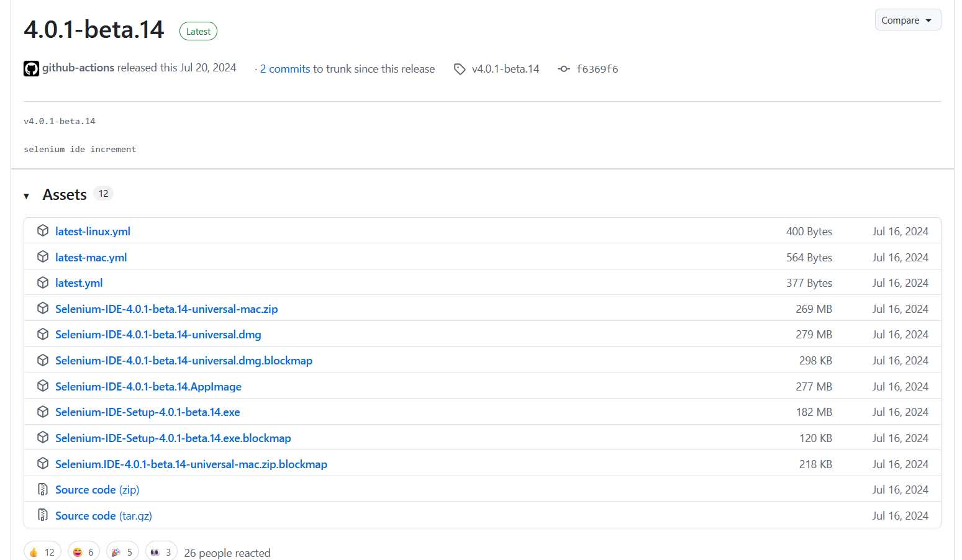962x560 pixels.
Task: Toggle laugh reaction with 6
Action: [x=84, y=552]
